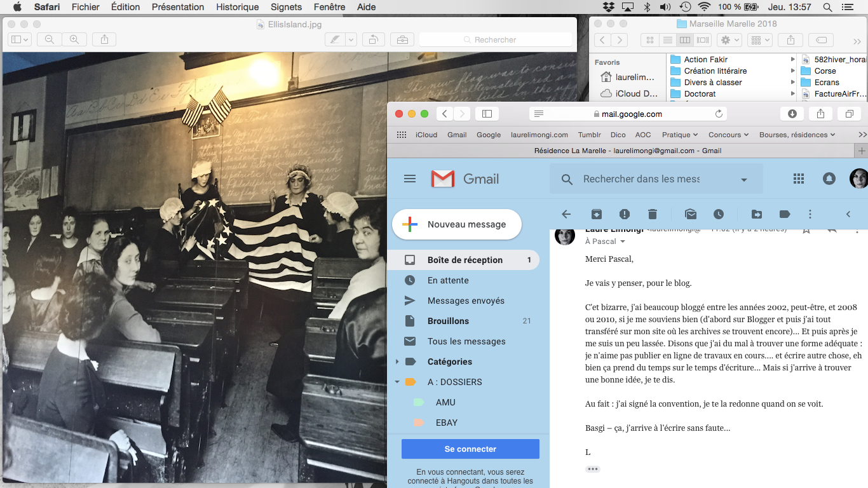Archive the open email in Gmail

tap(597, 214)
